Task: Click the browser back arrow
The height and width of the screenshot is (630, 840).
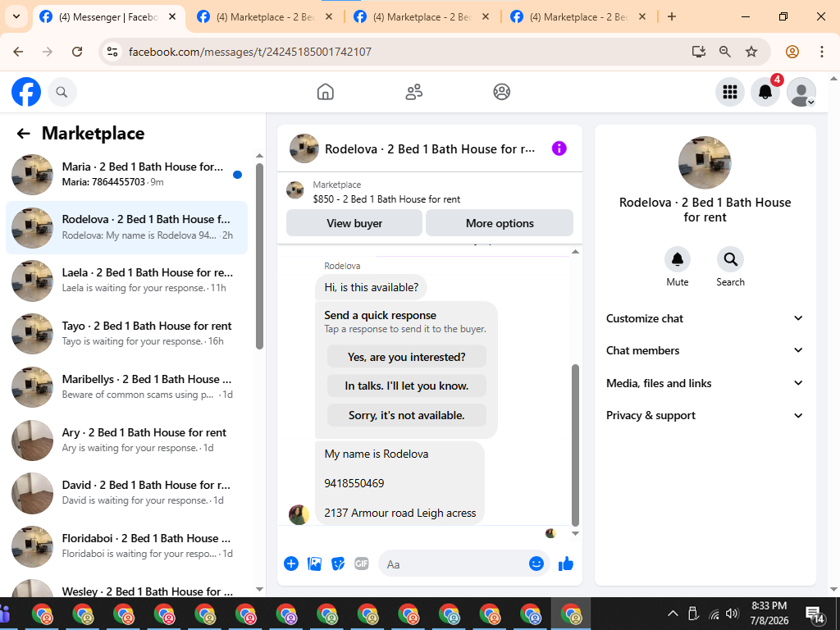Action: (x=18, y=52)
